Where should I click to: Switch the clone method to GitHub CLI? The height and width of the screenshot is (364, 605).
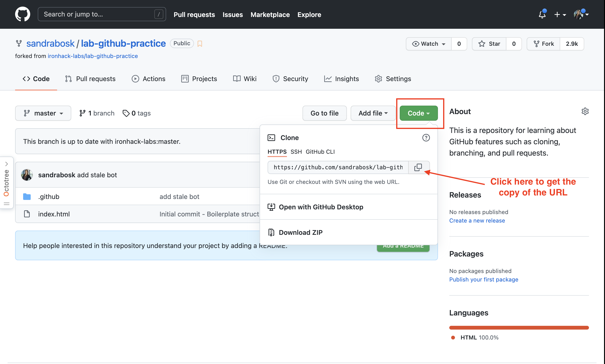pyautogui.click(x=320, y=152)
